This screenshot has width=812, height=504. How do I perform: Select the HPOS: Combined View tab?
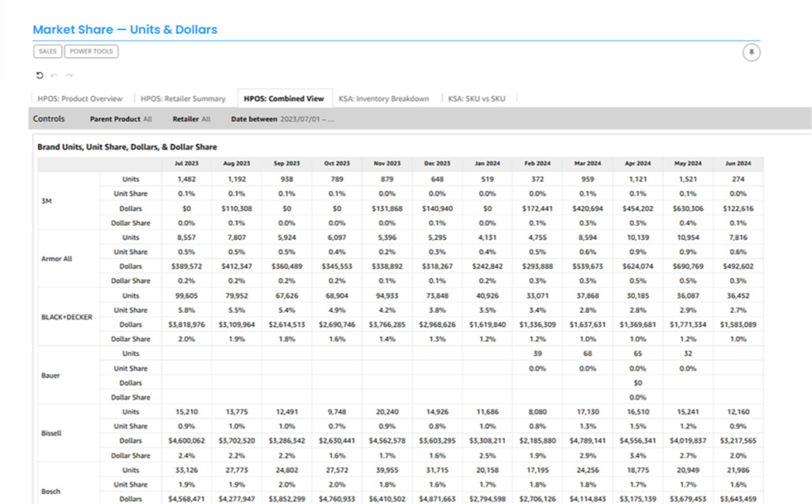point(284,98)
